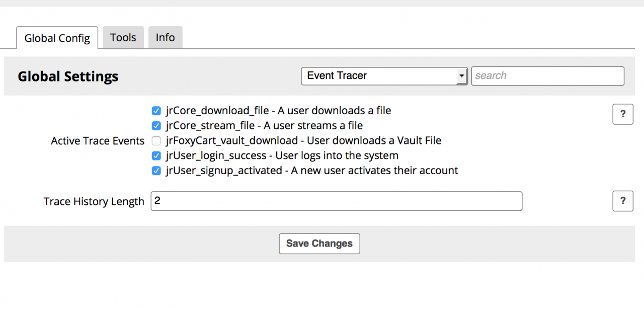This screenshot has width=644, height=310.
Task: Toggle the jrUser_signup_activated checkbox
Action: tap(156, 171)
